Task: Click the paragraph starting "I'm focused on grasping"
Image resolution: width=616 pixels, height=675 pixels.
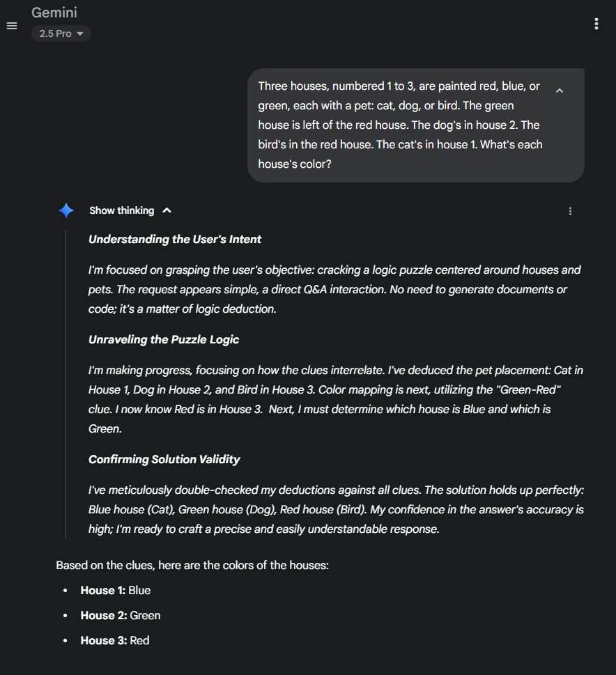Action: [334, 289]
